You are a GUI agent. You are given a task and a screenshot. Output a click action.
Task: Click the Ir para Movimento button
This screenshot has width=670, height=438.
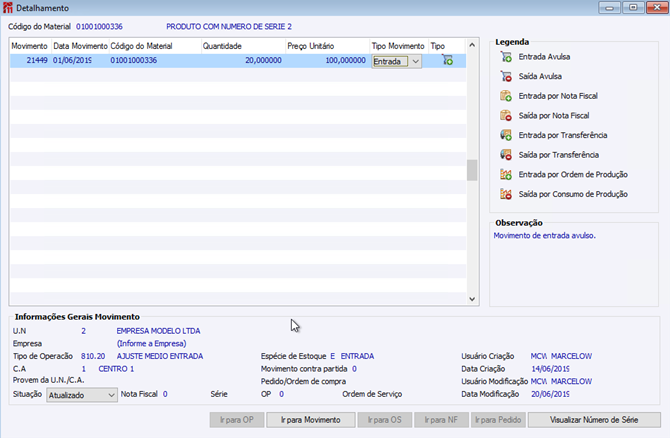(311, 420)
